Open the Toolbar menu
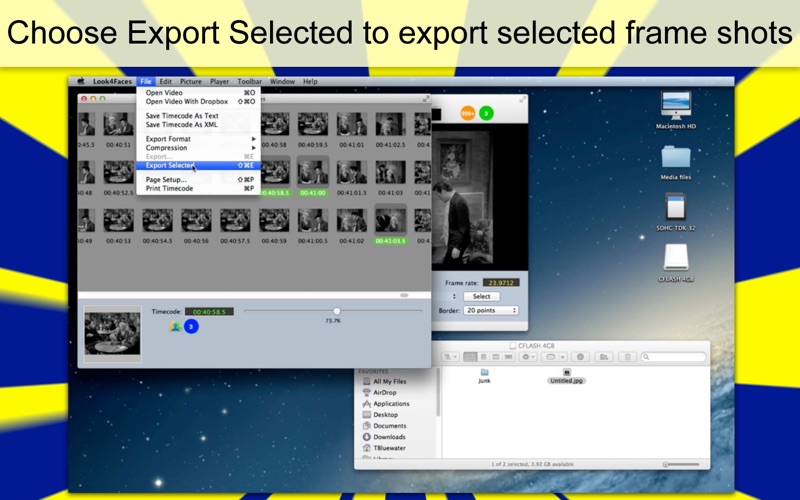Image resolution: width=800 pixels, height=500 pixels. coord(249,81)
